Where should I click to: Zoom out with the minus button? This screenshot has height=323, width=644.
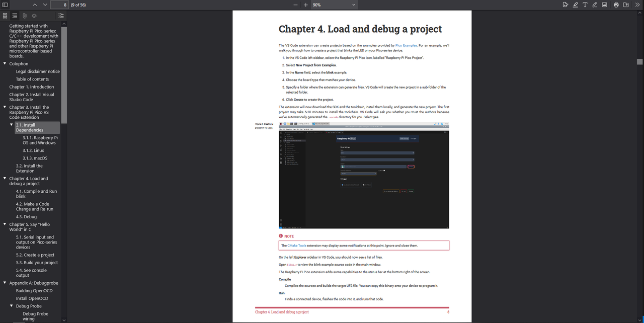pos(295,5)
